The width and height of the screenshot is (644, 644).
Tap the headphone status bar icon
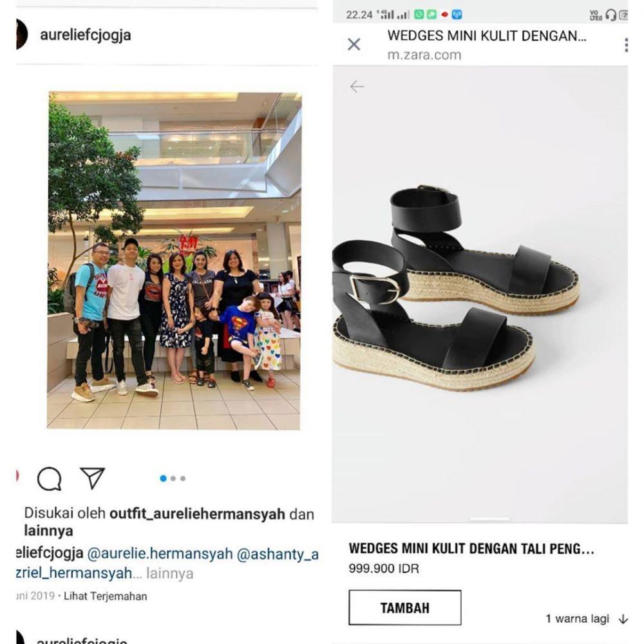pos(611,15)
